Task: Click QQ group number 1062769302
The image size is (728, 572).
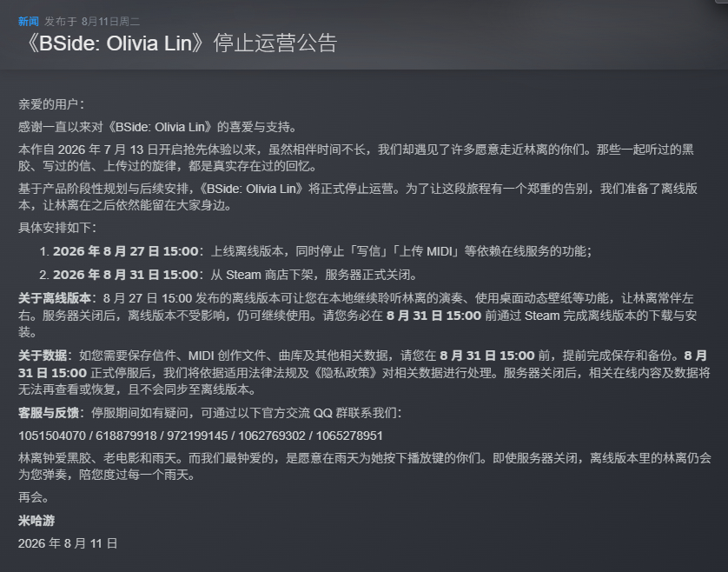Action: pos(272,436)
